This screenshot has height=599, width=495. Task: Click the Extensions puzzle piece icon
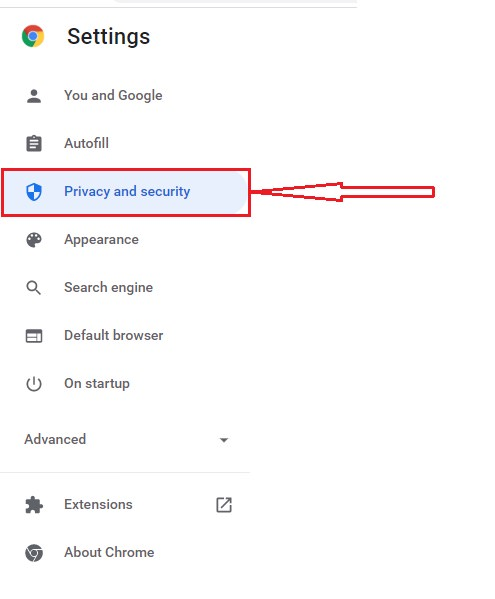(34, 505)
